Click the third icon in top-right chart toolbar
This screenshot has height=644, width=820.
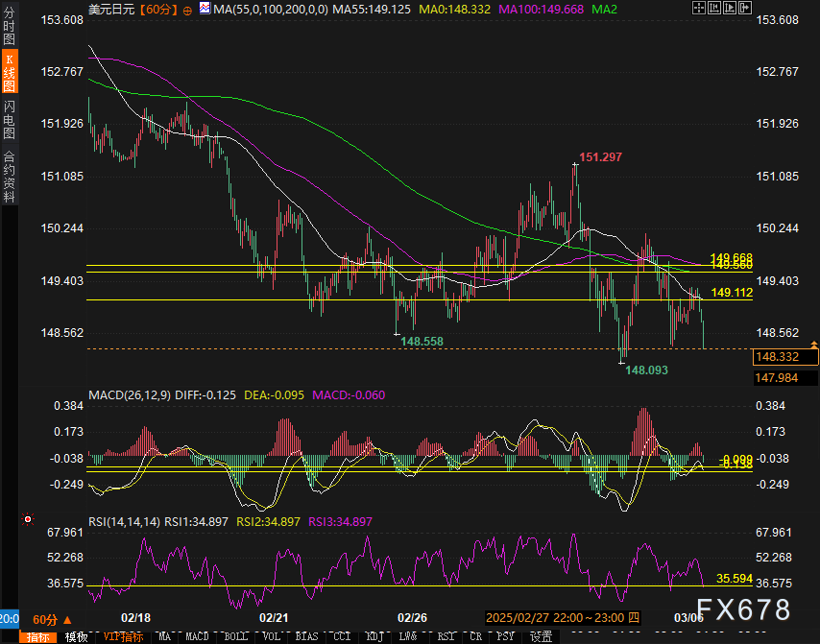point(729,9)
